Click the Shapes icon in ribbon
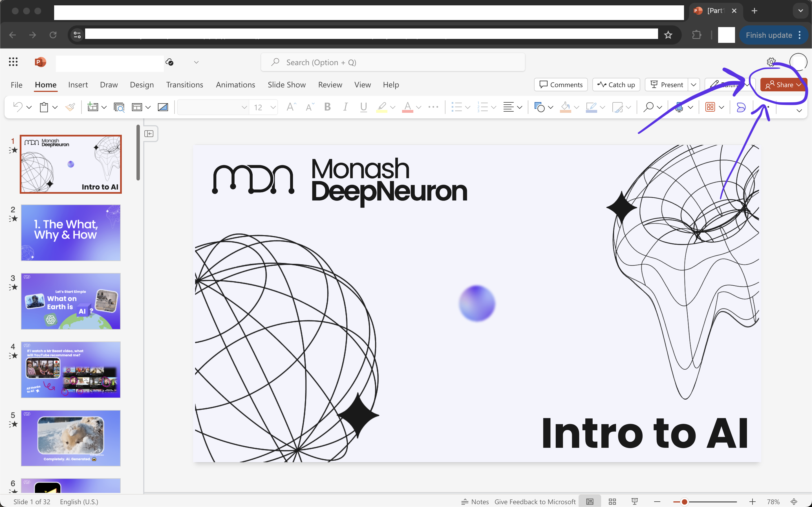 click(539, 107)
